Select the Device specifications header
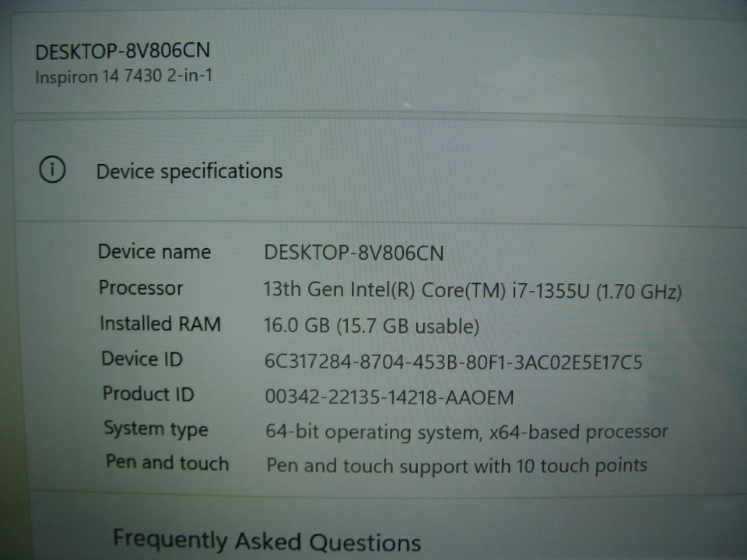 coord(189,171)
